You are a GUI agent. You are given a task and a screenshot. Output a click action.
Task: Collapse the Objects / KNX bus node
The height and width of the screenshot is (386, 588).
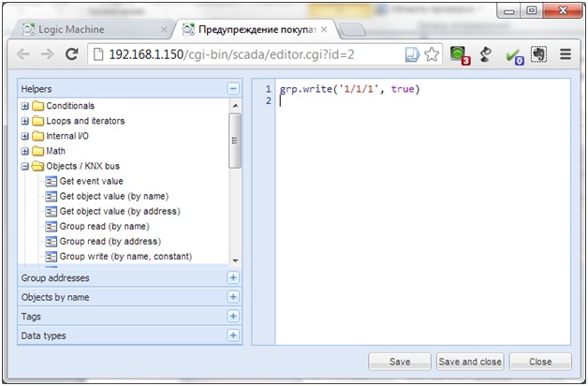point(24,166)
